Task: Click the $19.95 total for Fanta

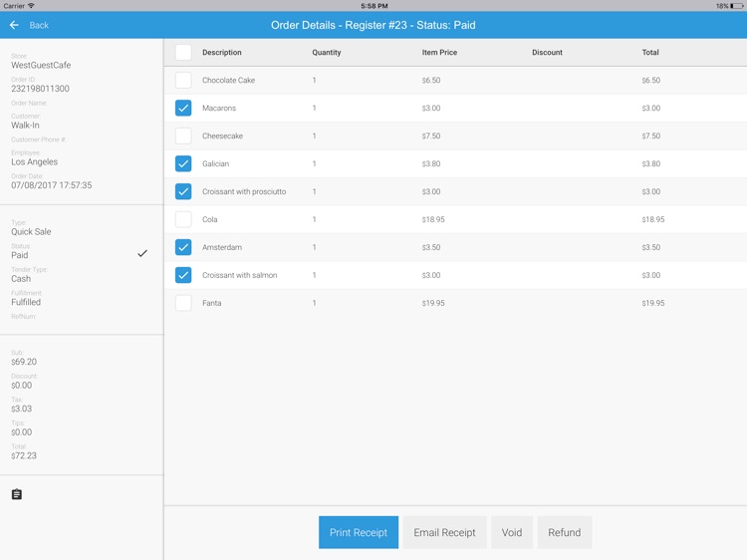Action: 653,303
